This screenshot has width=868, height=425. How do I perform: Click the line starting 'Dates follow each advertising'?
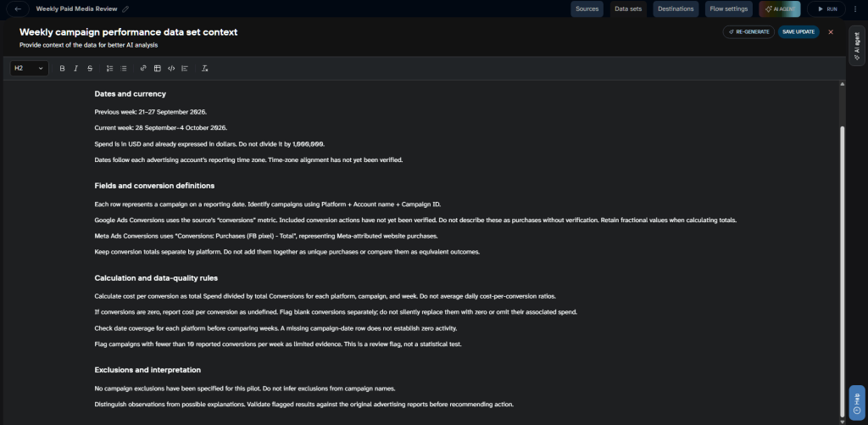click(x=248, y=159)
